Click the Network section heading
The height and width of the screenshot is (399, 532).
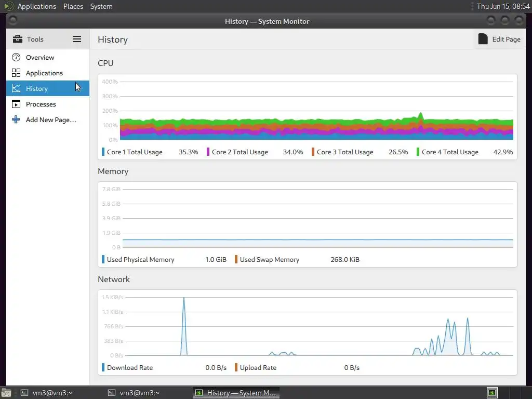pyautogui.click(x=114, y=279)
